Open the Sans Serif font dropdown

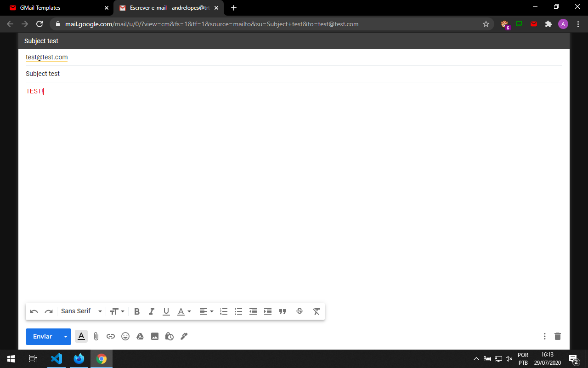coord(81,311)
